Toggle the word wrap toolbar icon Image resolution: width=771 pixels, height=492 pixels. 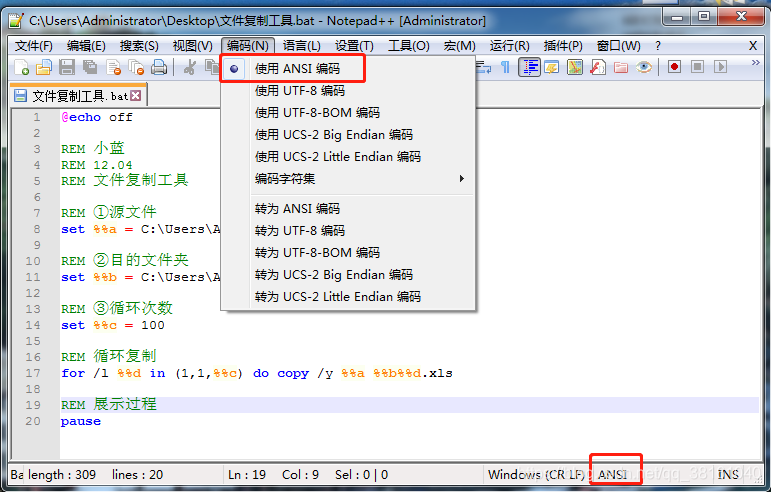tap(483, 67)
